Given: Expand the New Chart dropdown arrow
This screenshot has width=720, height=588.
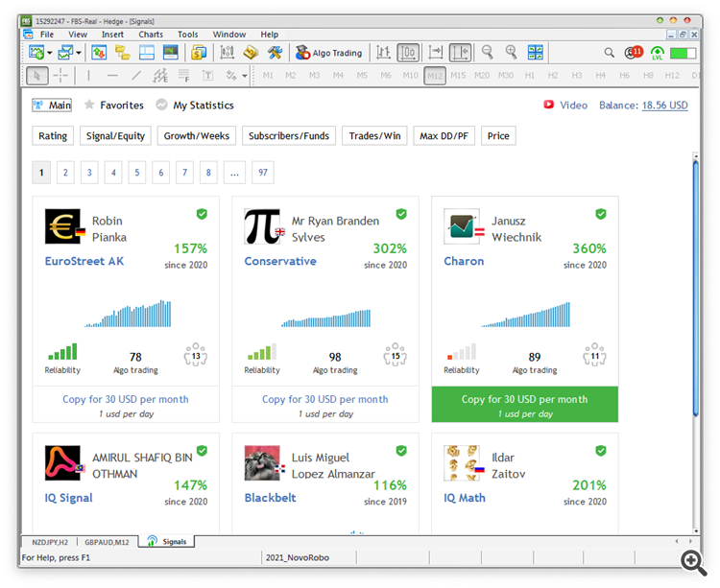Looking at the screenshot, I should (49, 53).
